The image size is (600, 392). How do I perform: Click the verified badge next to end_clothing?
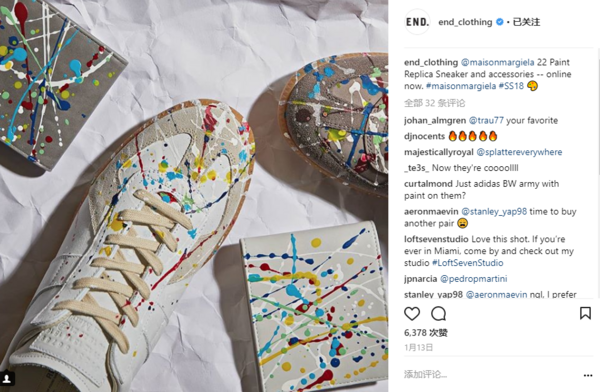pos(499,22)
